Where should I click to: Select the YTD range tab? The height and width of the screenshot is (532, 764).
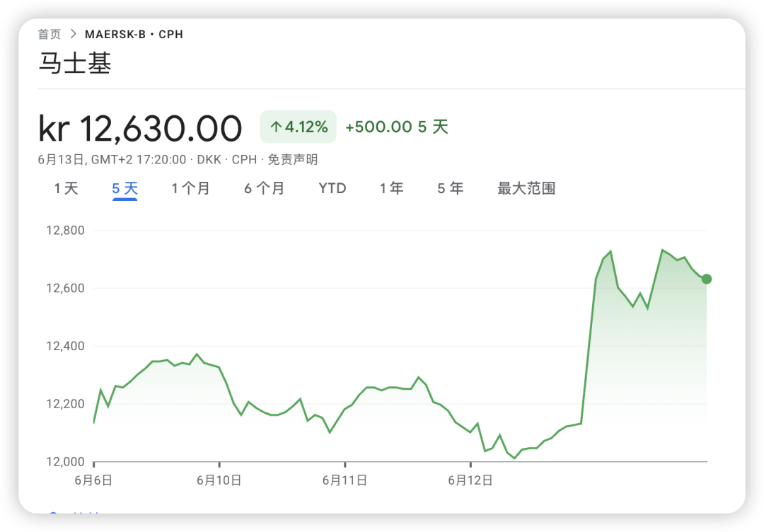(x=332, y=189)
